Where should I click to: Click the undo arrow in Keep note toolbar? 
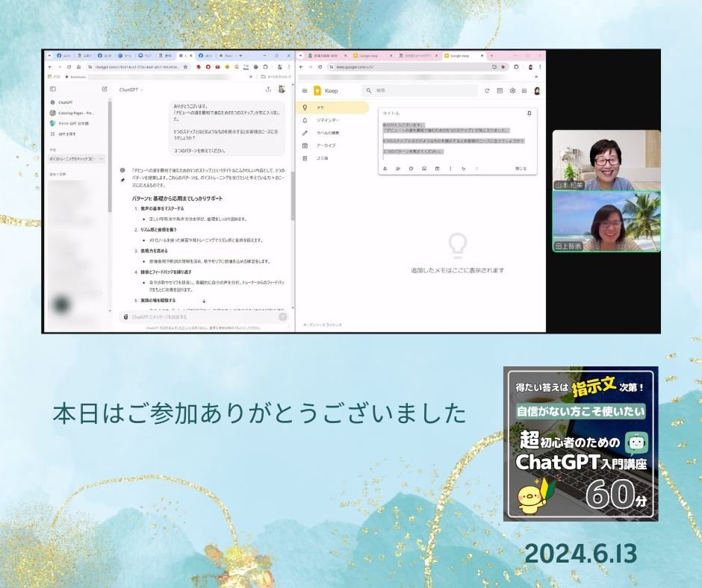(x=463, y=169)
